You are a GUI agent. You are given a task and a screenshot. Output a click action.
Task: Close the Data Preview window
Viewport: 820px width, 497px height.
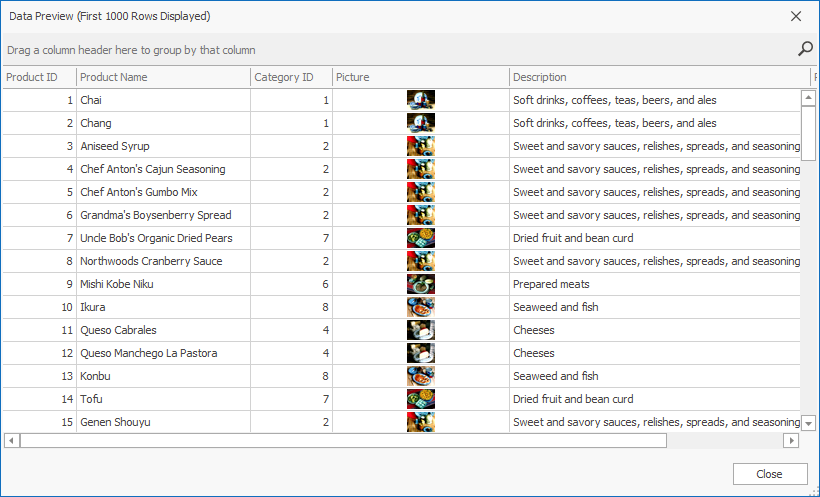point(796,16)
